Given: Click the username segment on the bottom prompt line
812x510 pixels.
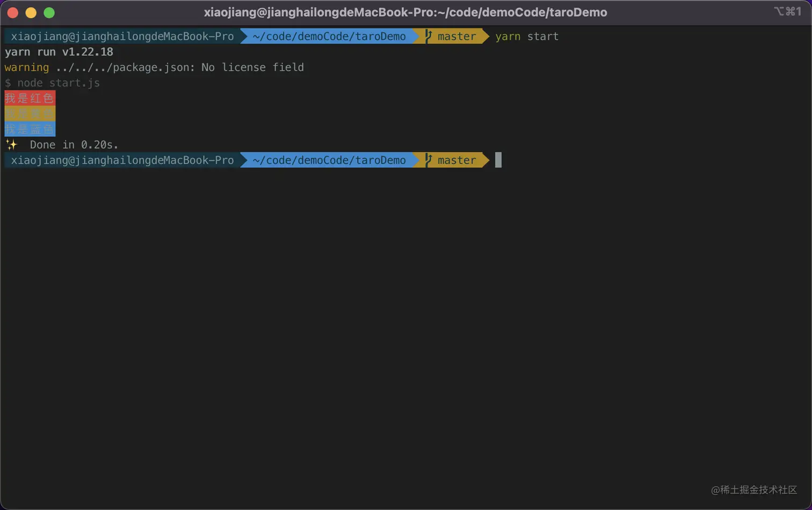Looking at the screenshot, I should pyautogui.click(x=122, y=160).
